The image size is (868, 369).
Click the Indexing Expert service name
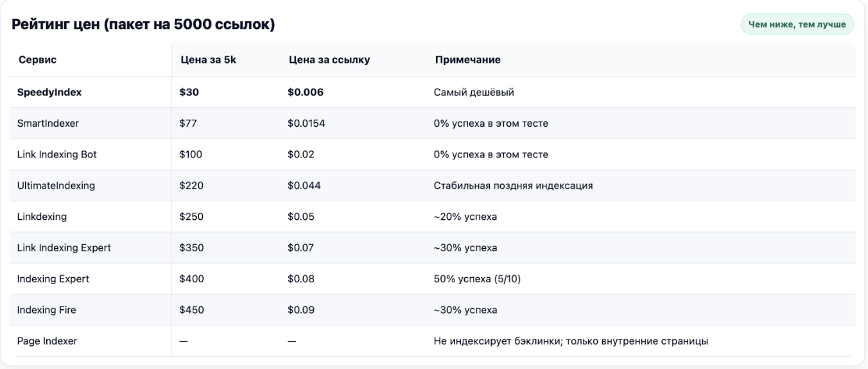coord(53,279)
